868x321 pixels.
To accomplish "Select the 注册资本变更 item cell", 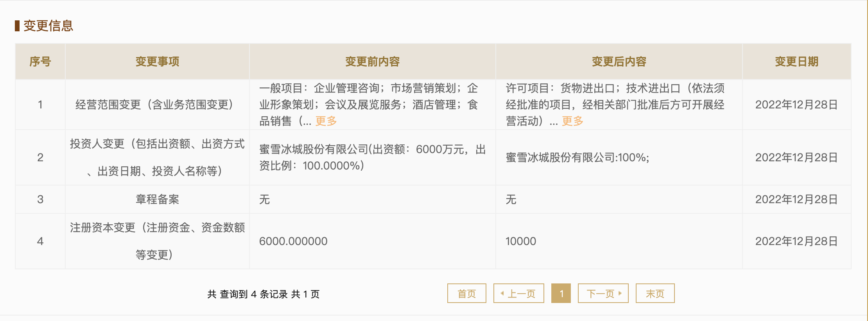I will [157, 241].
